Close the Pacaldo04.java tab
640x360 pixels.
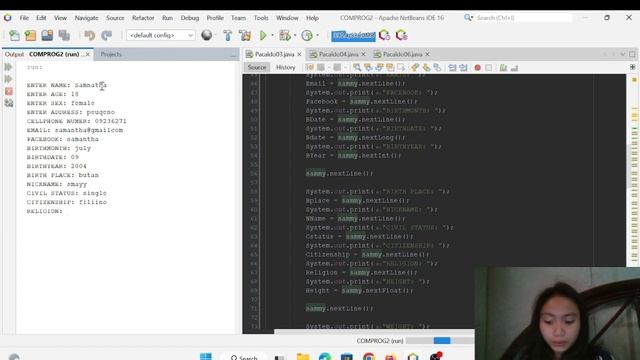pos(363,54)
